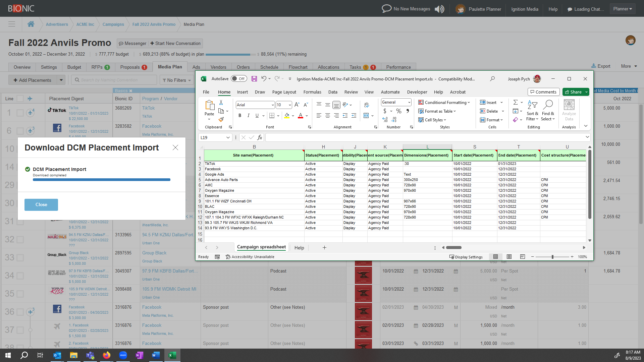Image resolution: width=644 pixels, height=362 pixels.
Task: Click the Excel Share button
Action: pos(573,92)
